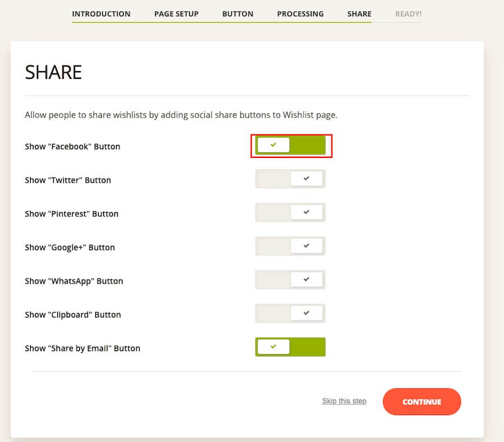This screenshot has height=442, width=504.
Task: Enable the Show "Google+" Button toggle
Action: (290, 246)
